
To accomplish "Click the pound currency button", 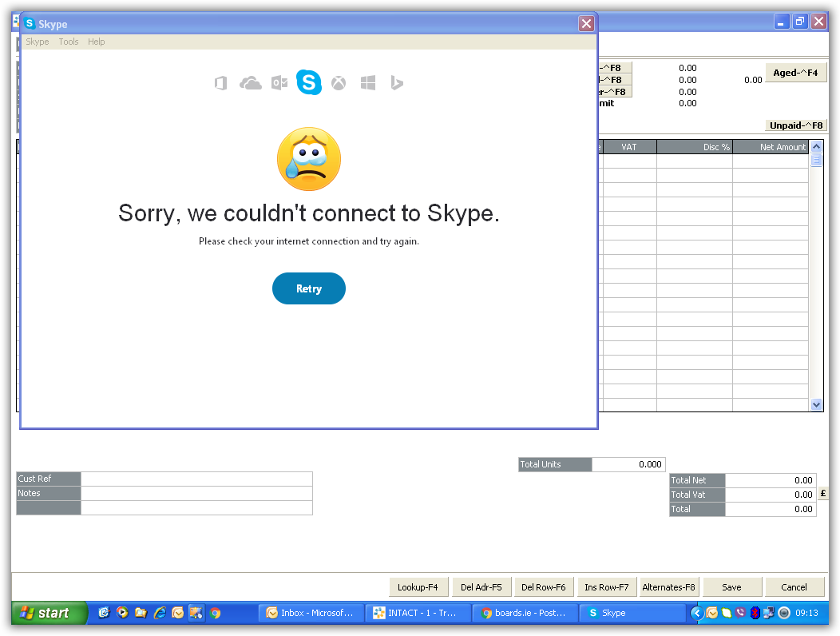I will point(823,493).
